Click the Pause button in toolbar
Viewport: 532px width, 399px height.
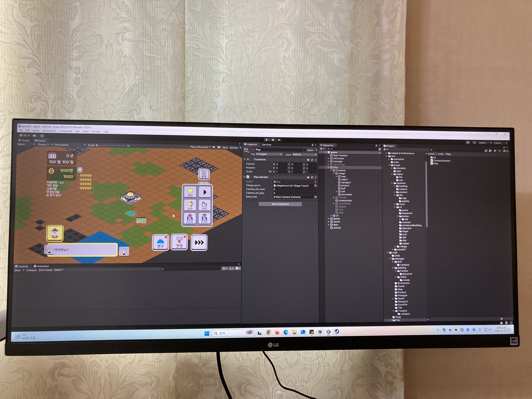[273, 140]
